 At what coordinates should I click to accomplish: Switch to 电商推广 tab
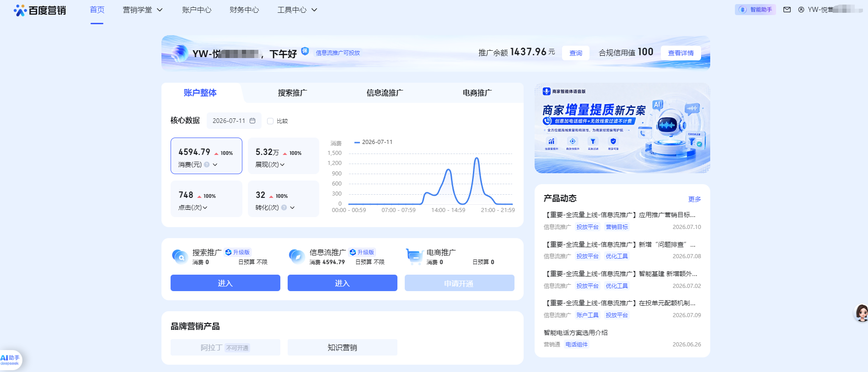[477, 93]
